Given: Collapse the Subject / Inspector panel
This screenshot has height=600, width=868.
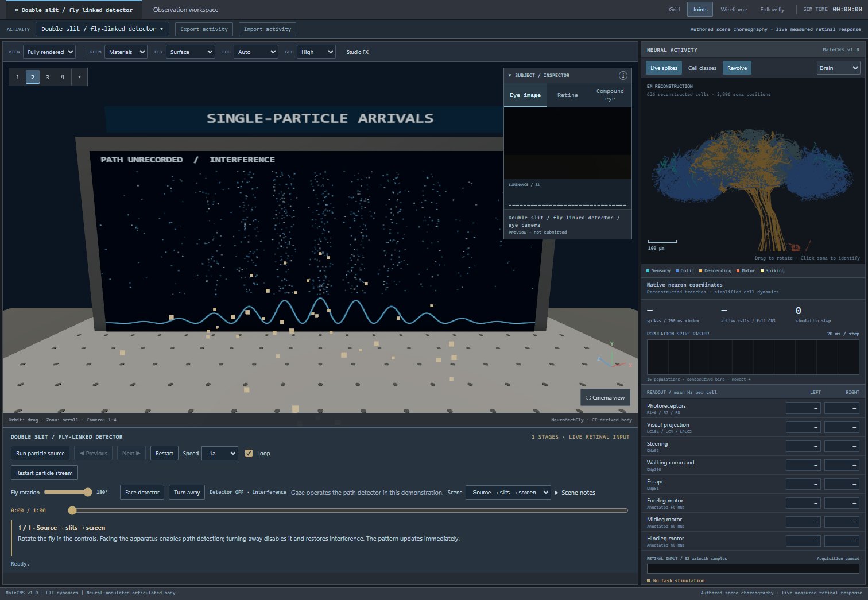Looking at the screenshot, I should pos(510,75).
